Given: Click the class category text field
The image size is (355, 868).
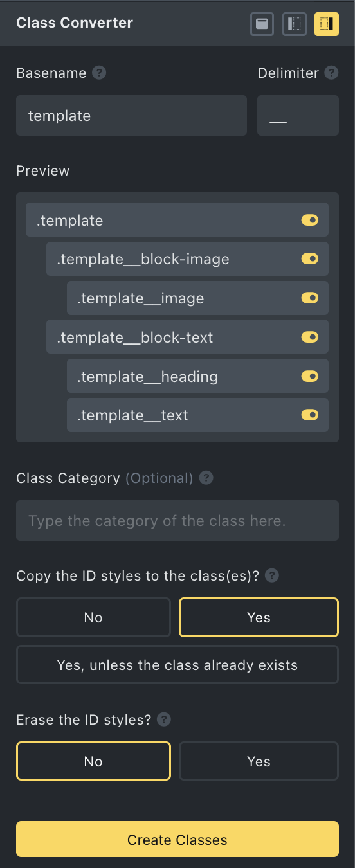Looking at the screenshot, I should 177,520.
